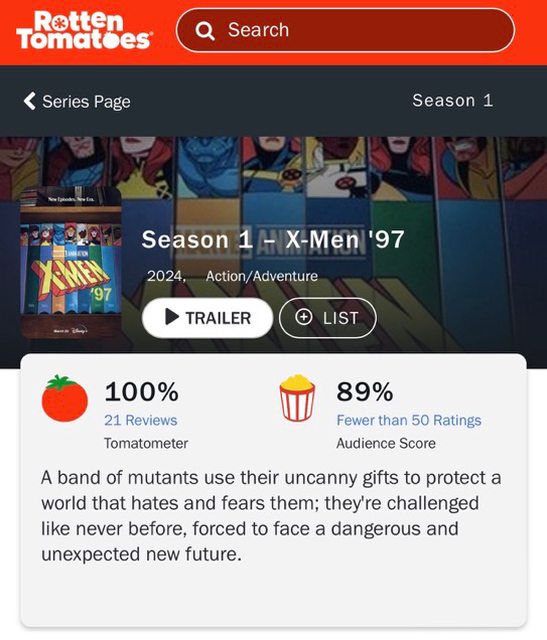Play the TRAILER button
The image size is (547, 640).
[207, 318]
